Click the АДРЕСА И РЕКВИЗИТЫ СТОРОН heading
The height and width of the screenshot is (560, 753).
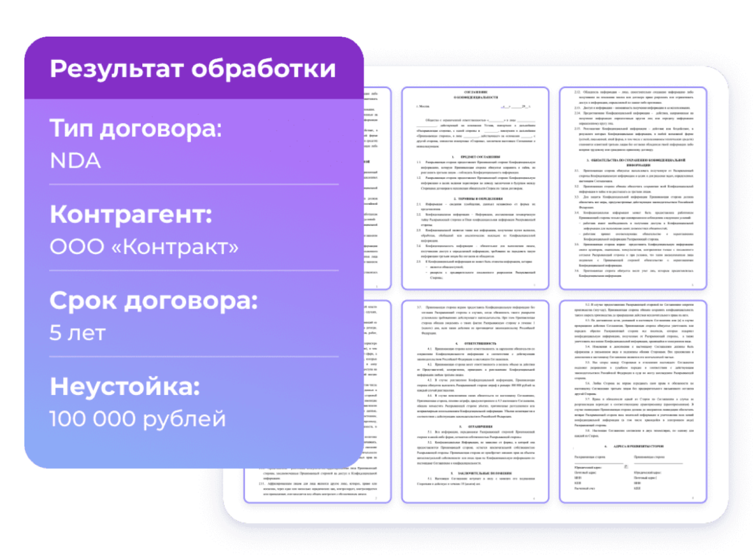[x=638, y=446]
